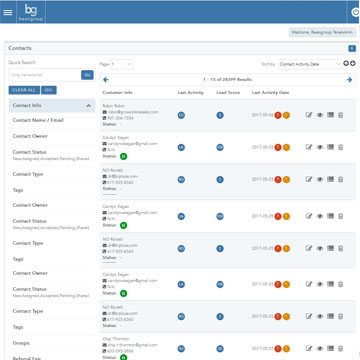Open the hamburger navigation menu
Image resolution: width=360 pixels, height=360 pixels.
point(8,12)
